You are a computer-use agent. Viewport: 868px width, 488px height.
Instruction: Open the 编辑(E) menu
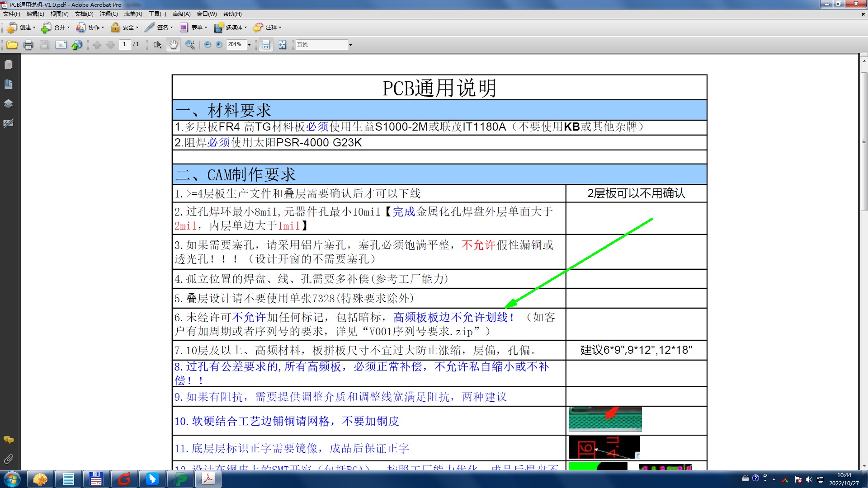point(35,14)
